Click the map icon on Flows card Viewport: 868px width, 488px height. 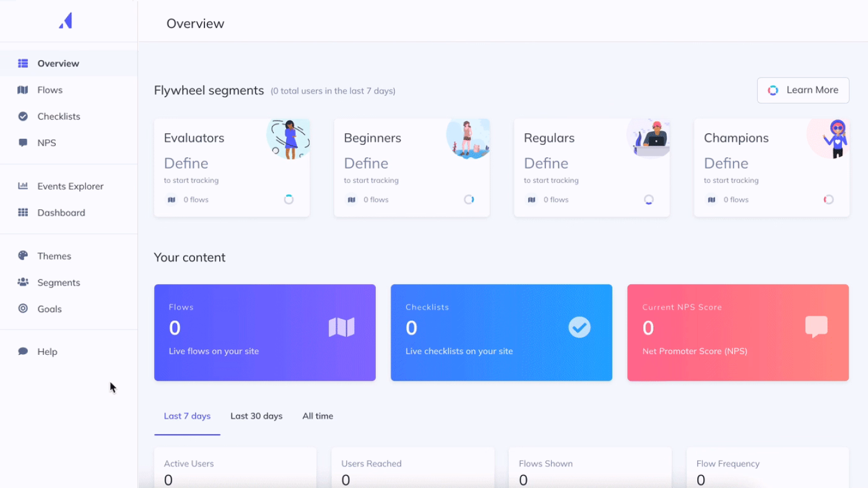pyautogui.click(x=341, y=327)
